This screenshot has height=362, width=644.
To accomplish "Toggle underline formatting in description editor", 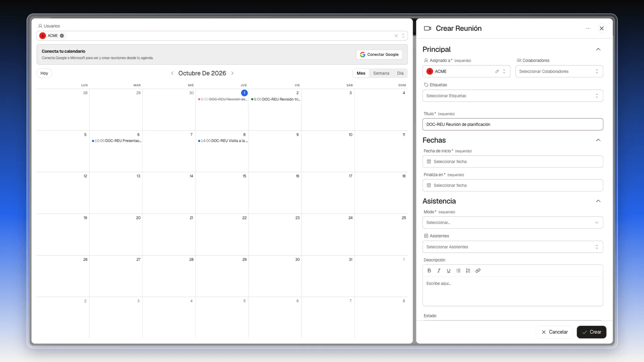I will coord(448,270).
